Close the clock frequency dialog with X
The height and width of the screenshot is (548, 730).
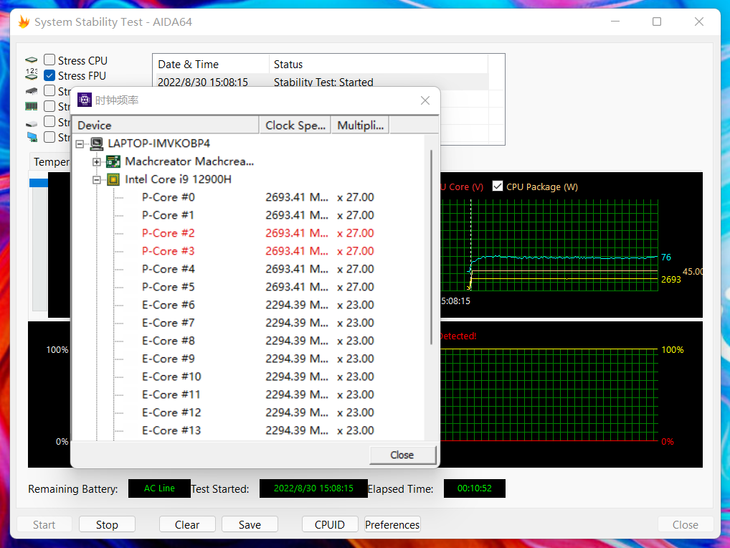point(425,100)
